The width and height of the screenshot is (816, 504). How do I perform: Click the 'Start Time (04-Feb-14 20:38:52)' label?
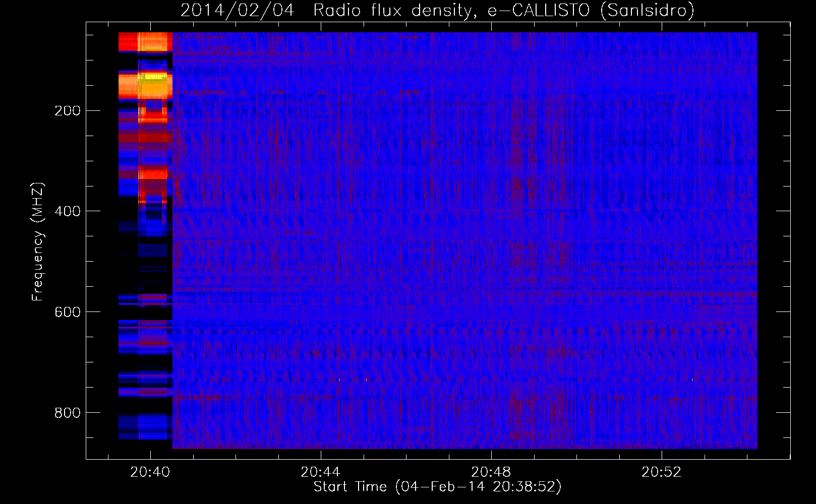[437, 487]
